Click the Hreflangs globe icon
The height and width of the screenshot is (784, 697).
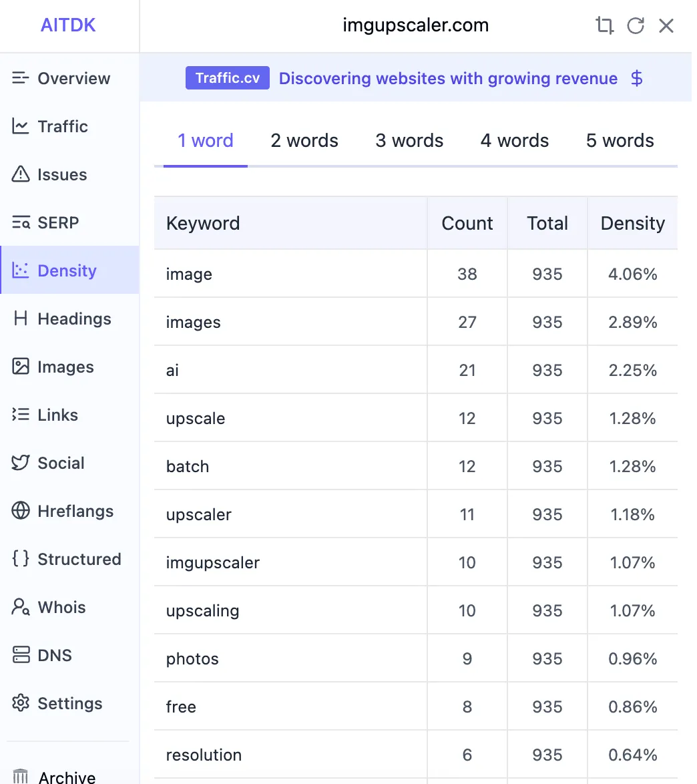tap(21, 510)
